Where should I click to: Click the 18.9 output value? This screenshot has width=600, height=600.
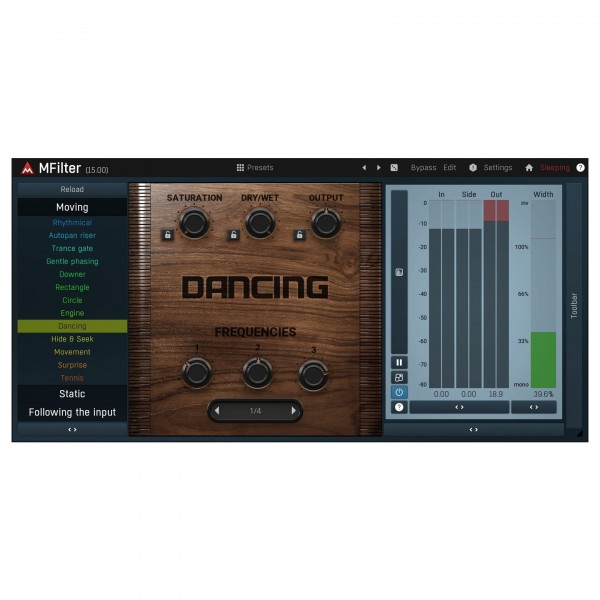[496, 394]
